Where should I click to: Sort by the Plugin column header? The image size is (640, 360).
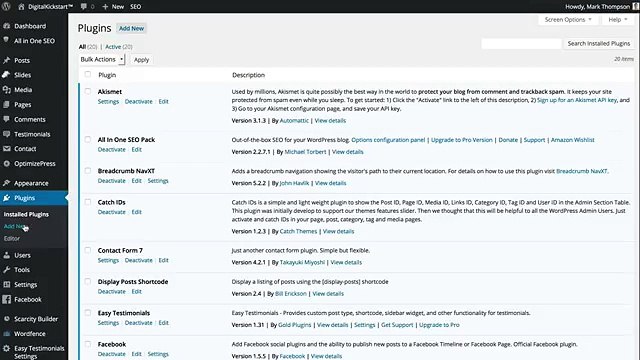(107, 75)
